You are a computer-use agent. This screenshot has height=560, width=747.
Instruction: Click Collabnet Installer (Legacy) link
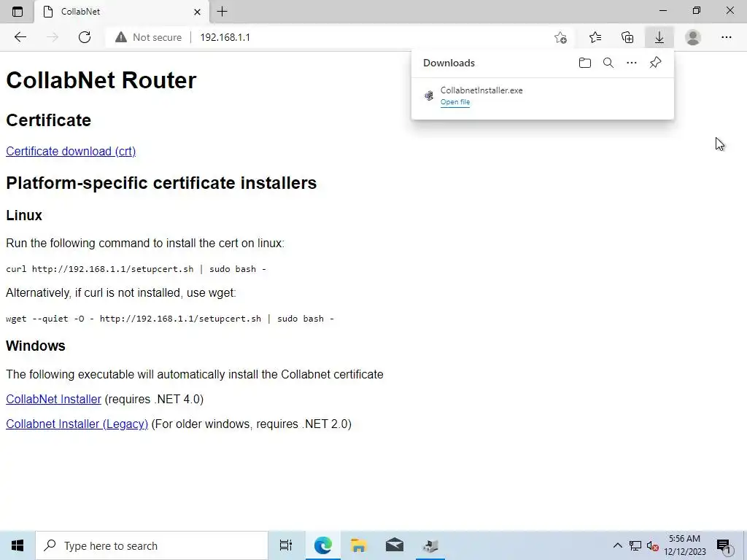click(x=77, y=424)
